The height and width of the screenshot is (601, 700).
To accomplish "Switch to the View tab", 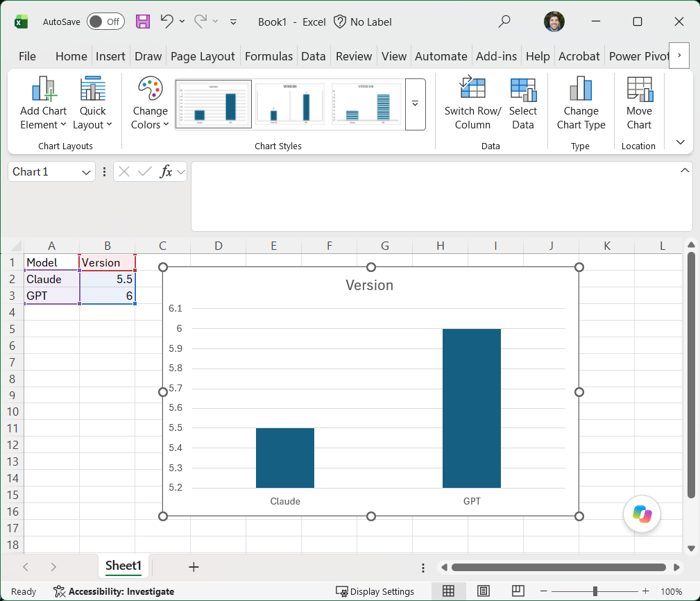I will pyautogui.click(x=394, y=56).
